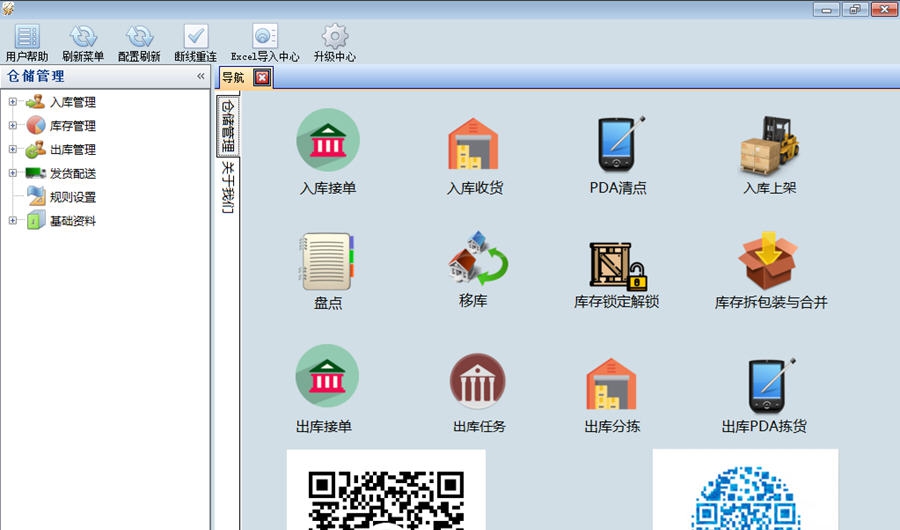Click the blue QR code image
The image size is (900, 530).
pos(745,490)
